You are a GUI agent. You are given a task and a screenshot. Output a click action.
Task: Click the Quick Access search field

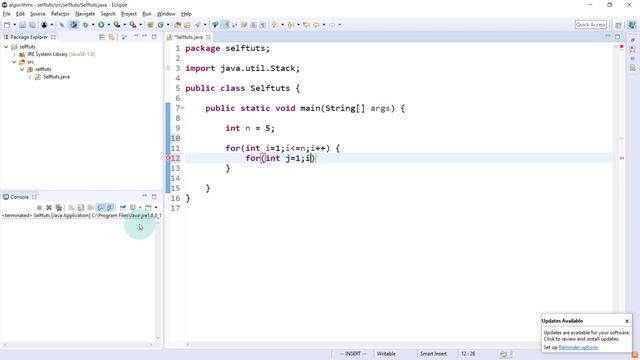(x=591, y=25)
